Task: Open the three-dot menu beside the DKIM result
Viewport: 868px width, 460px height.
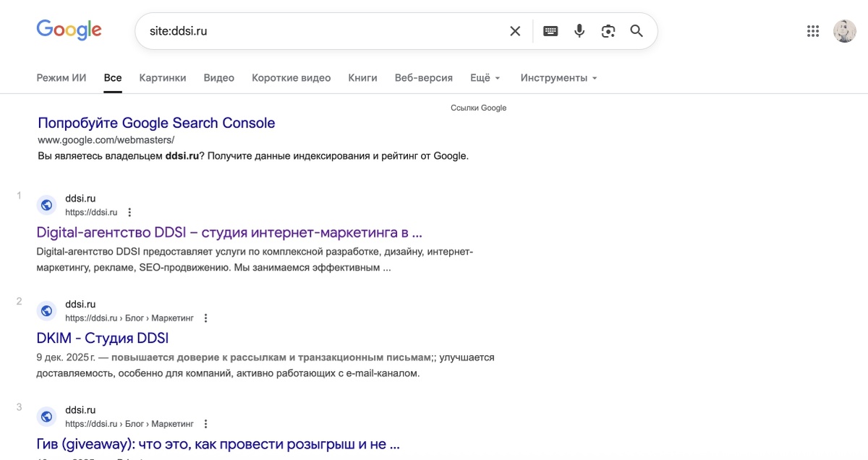Action: coord(205,317)
